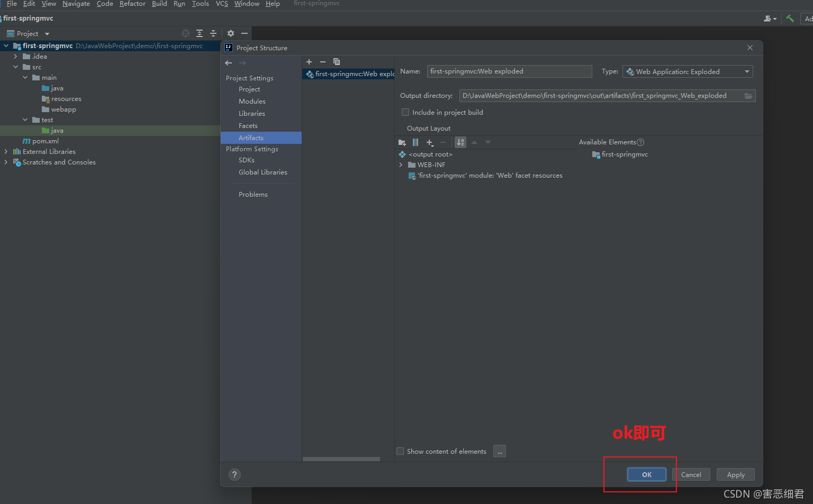This screenshot has height=504, width=813.
Task: Open the artifact Type dropdown
Action: tap(688, 71)
